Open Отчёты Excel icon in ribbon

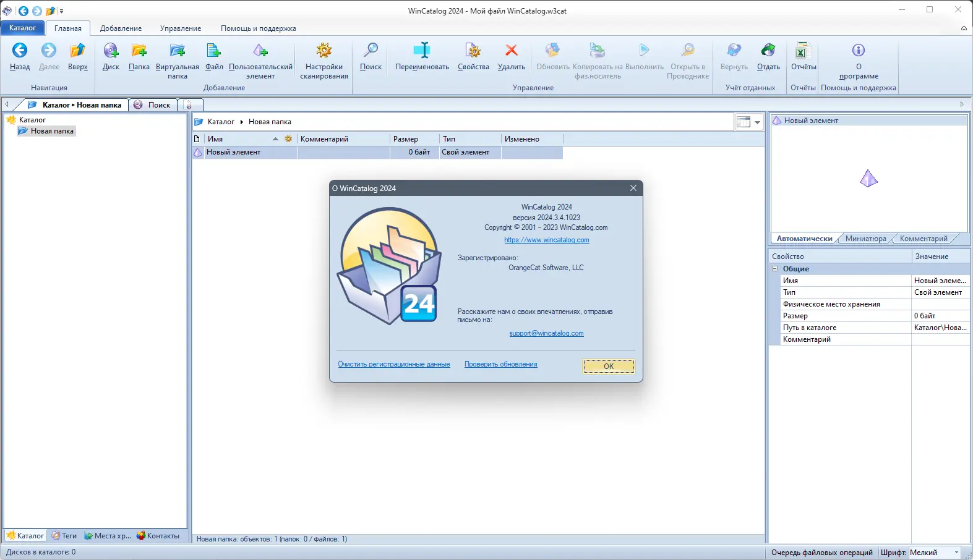[x=803, y=51]
